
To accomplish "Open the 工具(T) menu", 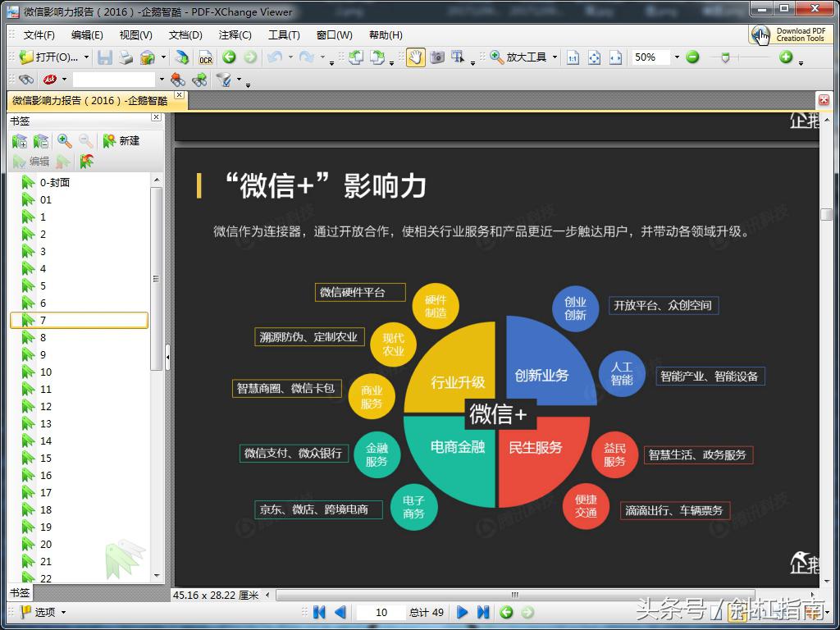I will pos(284,34).
